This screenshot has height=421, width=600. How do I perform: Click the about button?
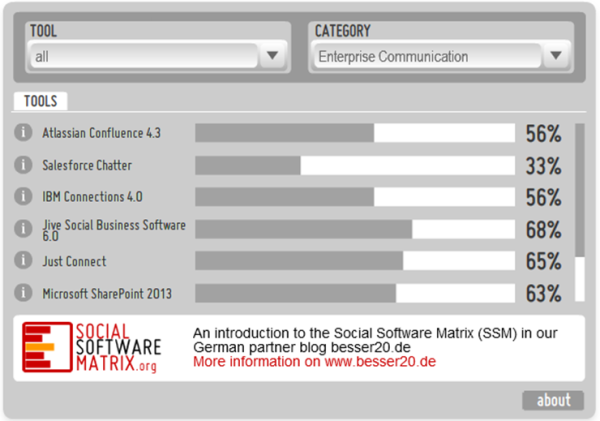point(553,401)
